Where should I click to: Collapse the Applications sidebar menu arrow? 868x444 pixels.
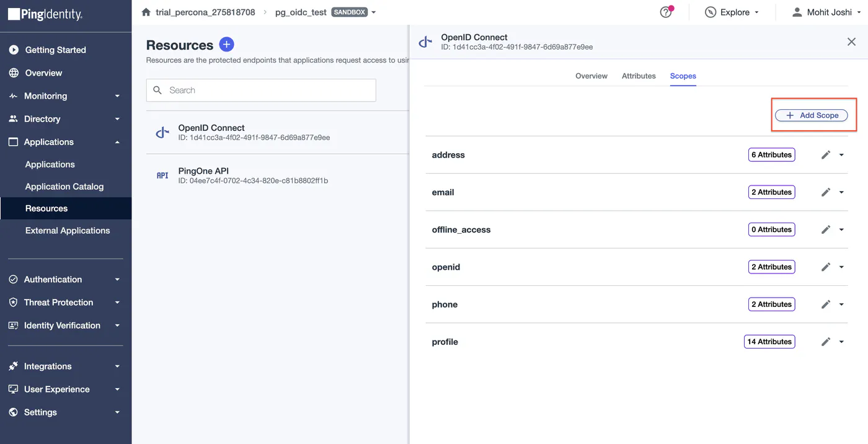click(117, 142)
